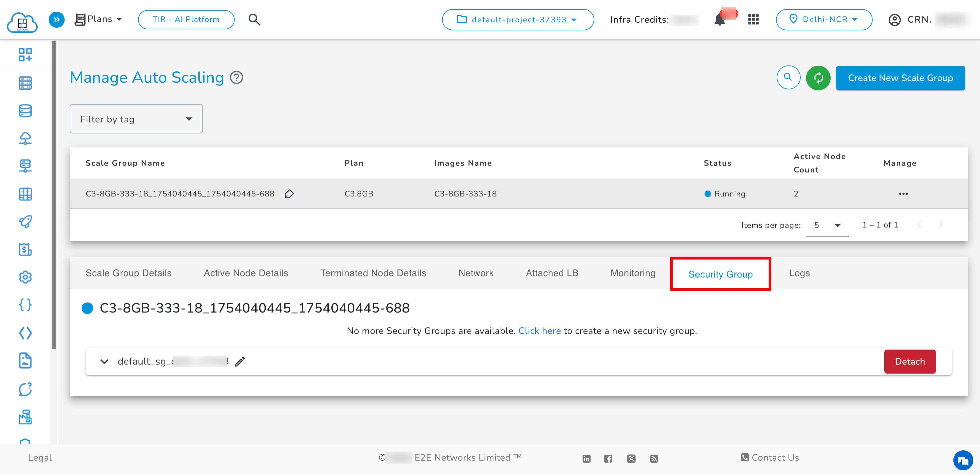Click the billing receipt icon in sidebar

point(25,250)
